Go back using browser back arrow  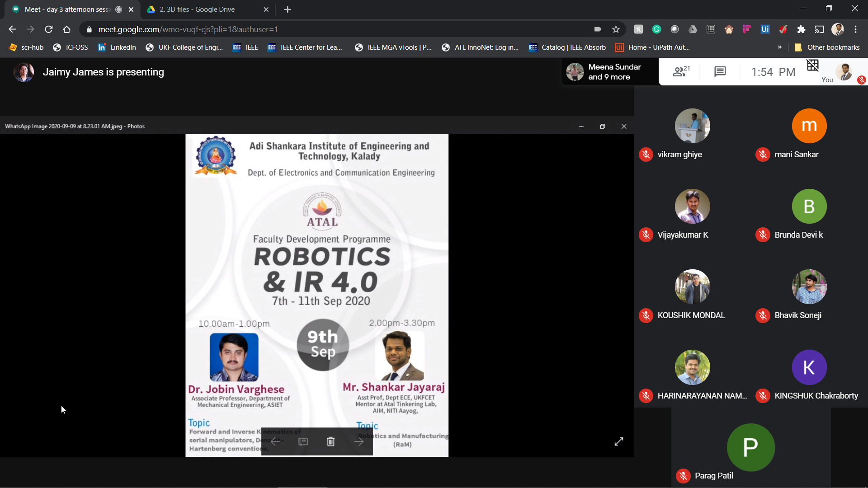12,29
